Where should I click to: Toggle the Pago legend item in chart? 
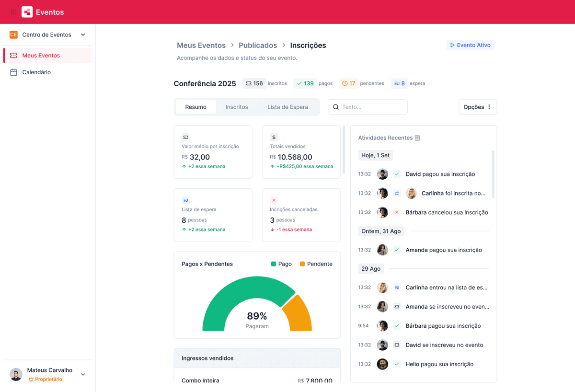[x=281, y=264]
